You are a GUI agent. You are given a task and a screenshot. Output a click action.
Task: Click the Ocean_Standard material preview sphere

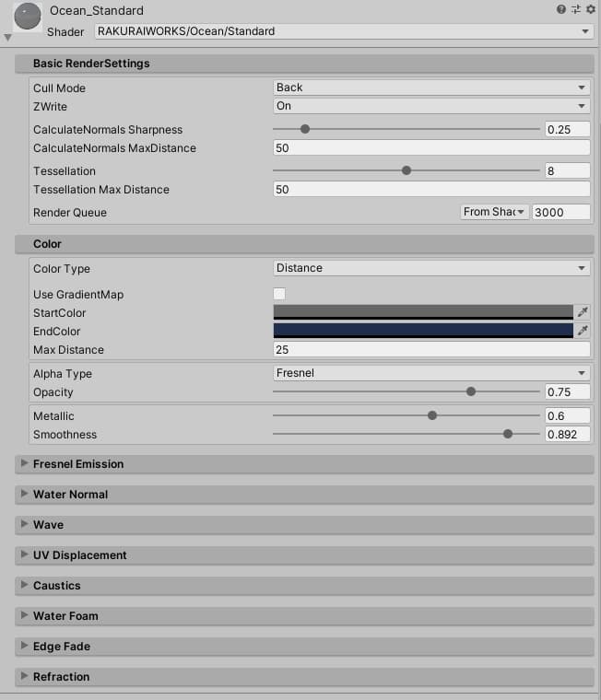tap(28, 17)
